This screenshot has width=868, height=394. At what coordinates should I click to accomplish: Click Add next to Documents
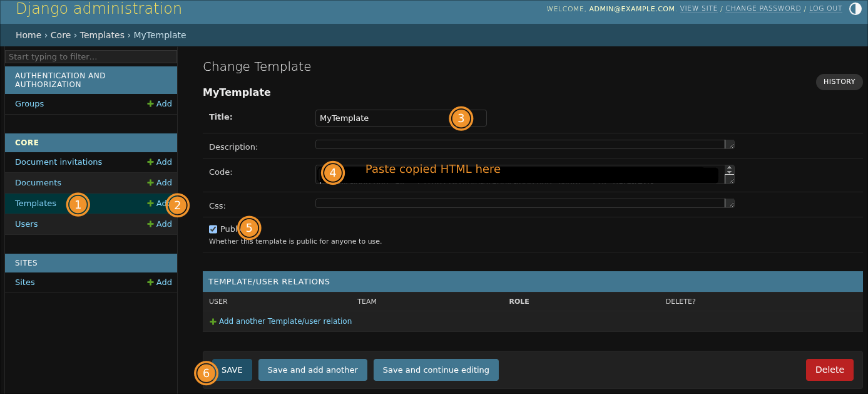tap(160, 183)
